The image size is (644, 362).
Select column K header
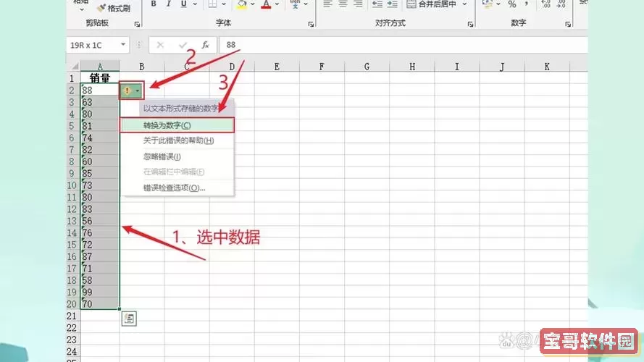pos(547,66)
